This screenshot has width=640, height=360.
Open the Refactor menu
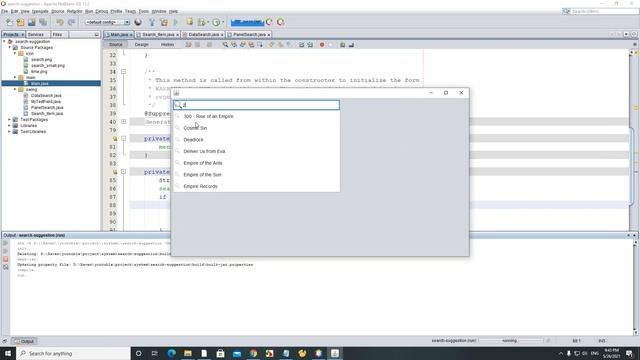75,11
